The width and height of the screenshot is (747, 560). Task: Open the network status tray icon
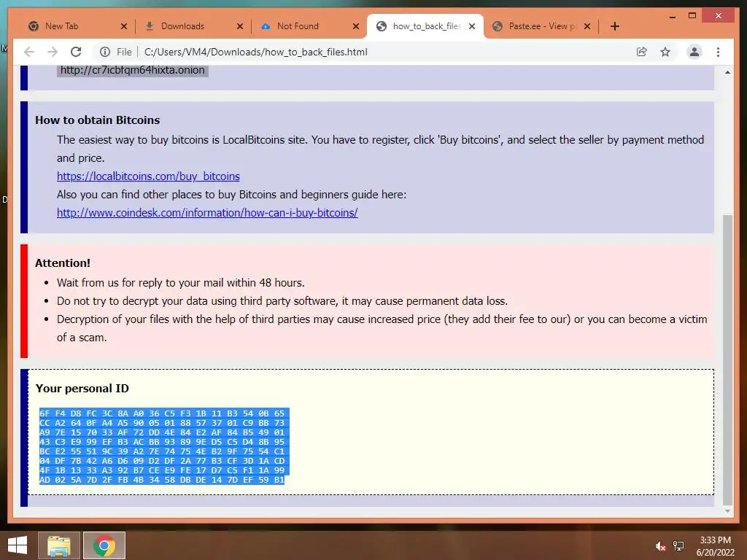pos(678,546)
